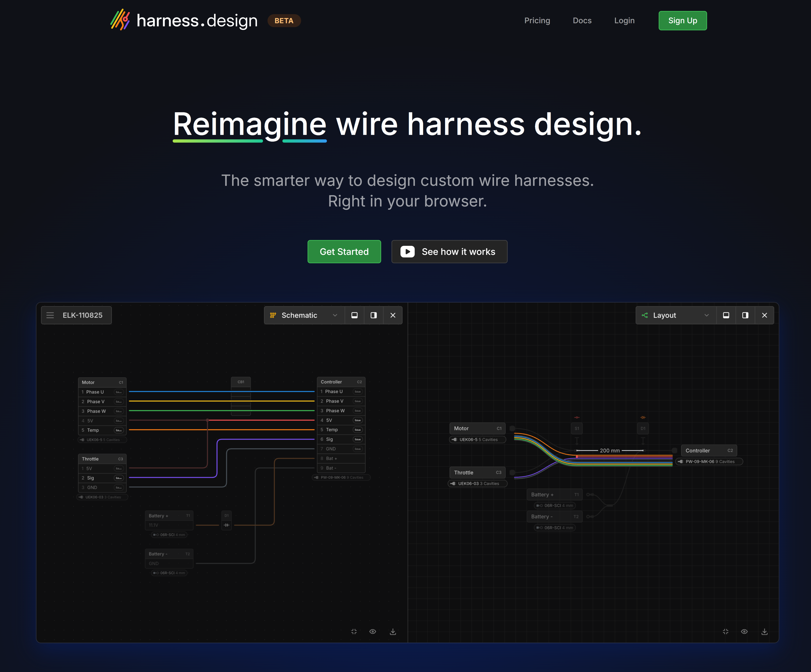
Task: Open the Docs page
Action: [x=582, y=20]
